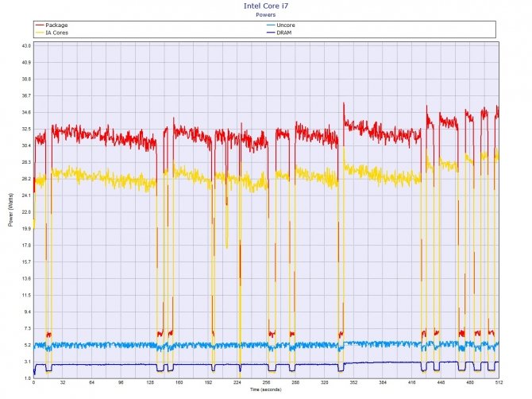Image resolution: width=532 pixels, height=399 pixels.
Task: Click the 320 tick on time axis
Action: click(x=324, y=382)
